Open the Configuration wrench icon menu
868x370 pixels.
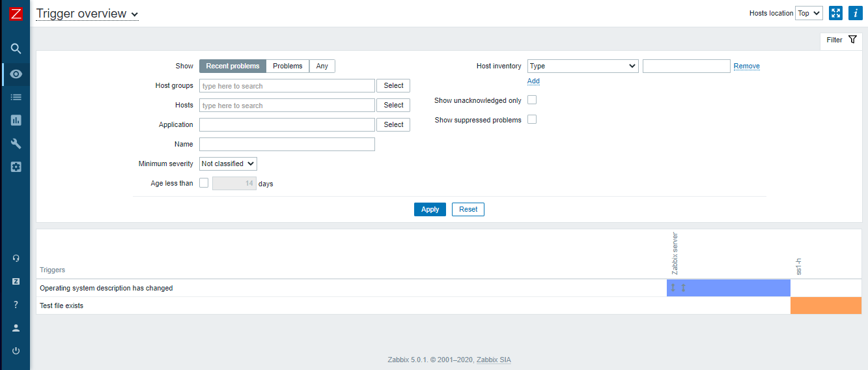pos(16,143)
